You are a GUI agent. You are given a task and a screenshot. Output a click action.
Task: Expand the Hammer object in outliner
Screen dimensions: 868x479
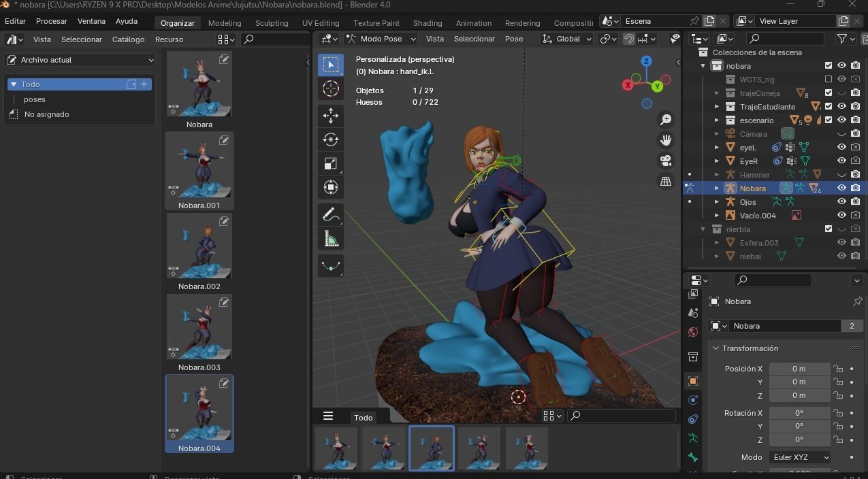[x=716, y=174]
